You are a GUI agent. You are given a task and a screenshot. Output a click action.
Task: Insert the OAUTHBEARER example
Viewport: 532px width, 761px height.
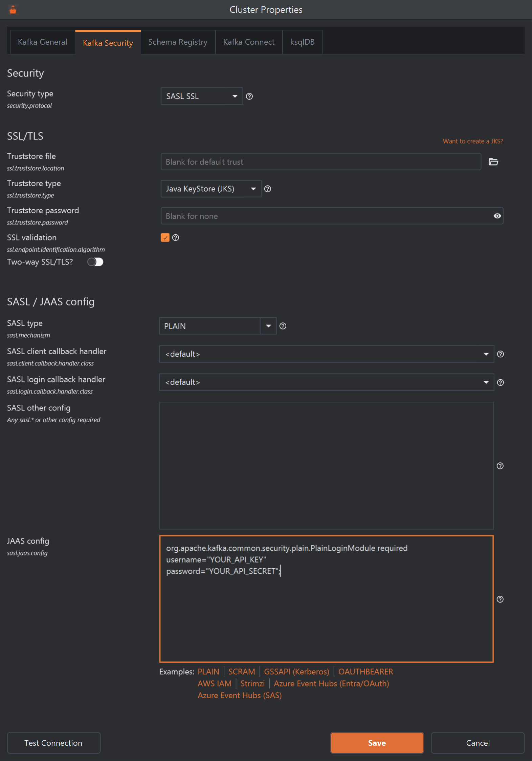coord(366,672)
